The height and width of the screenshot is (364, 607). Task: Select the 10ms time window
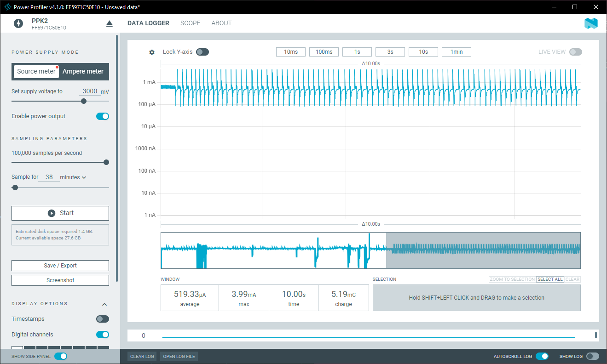[x=290, y=51]
